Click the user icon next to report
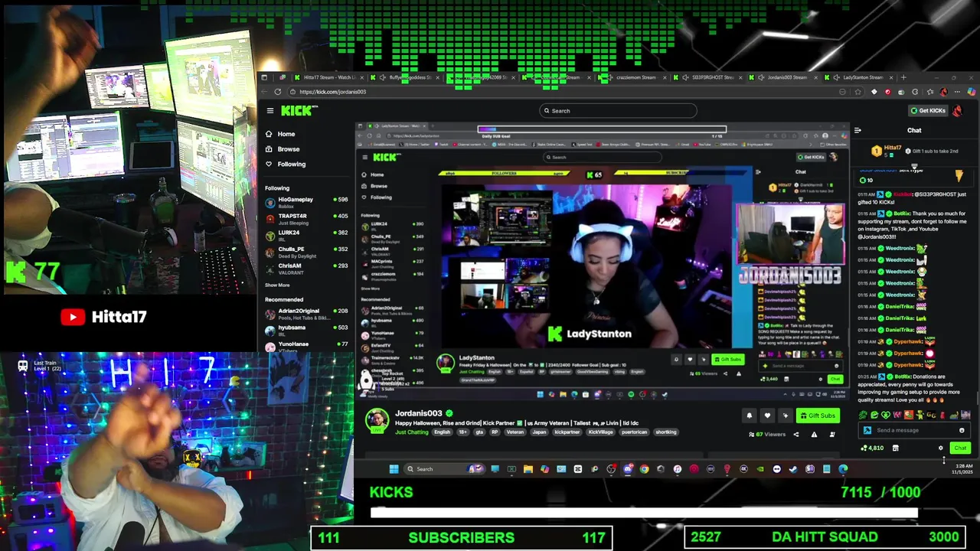The image size is (980, 551). click(831, 435)
